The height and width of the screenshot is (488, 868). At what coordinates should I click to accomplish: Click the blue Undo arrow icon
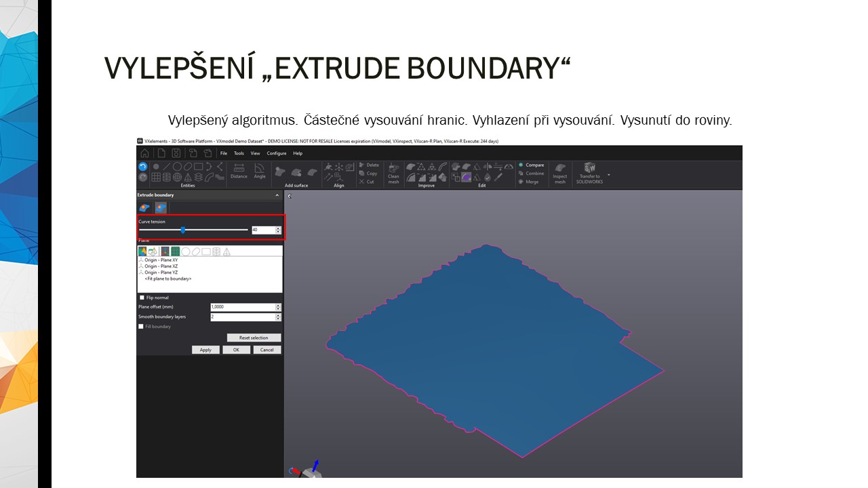pyautogui.click(x=142, y=167)
